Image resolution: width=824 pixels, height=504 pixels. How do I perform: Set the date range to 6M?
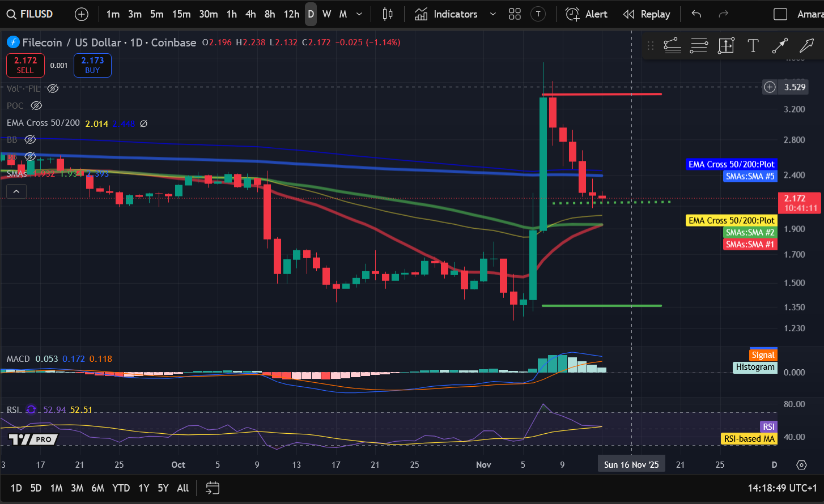(x=97, y=488)
